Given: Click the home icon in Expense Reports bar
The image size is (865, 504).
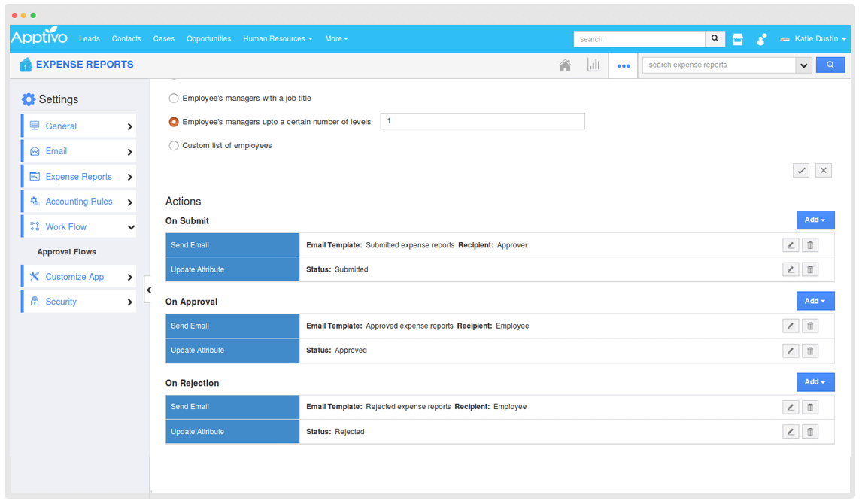Looking at the screenshot, I should point(565,65).
